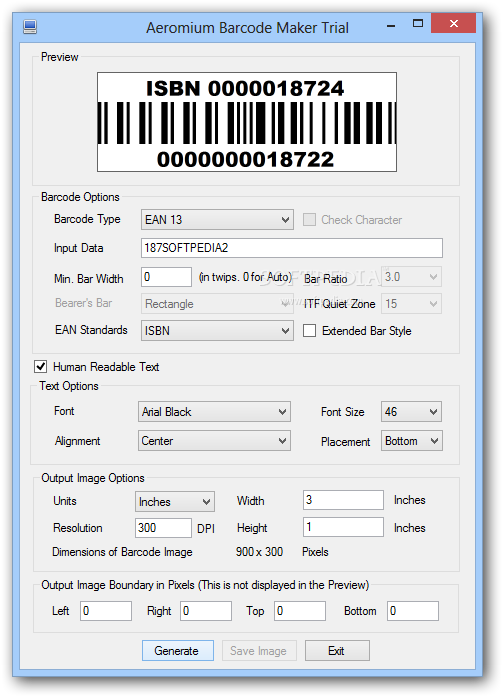Open the Units dropdown
This screenshot has width=503, height=697.
tap(175, 501)
